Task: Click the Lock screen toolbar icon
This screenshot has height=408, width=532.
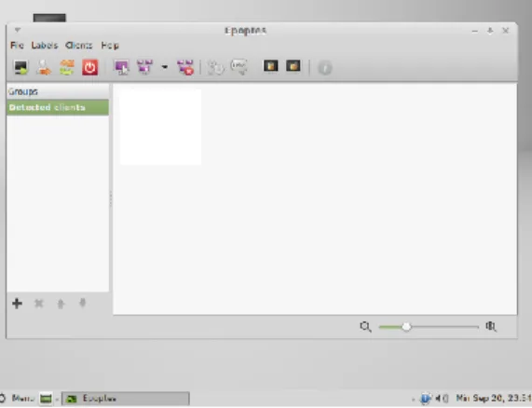Action: (271, 65)
